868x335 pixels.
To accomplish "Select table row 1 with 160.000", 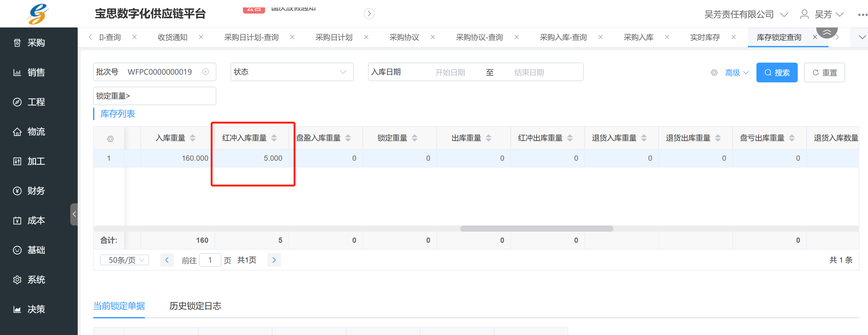I will click(476, 158).
